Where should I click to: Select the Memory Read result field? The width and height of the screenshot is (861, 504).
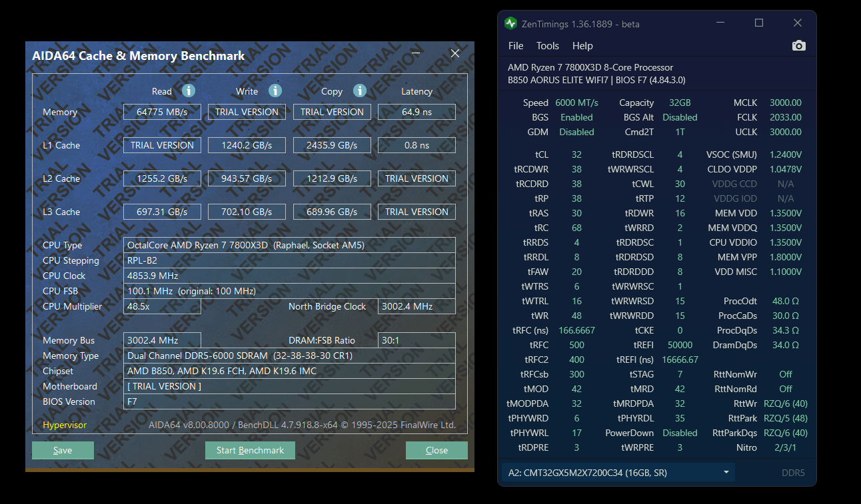(162, 112)
